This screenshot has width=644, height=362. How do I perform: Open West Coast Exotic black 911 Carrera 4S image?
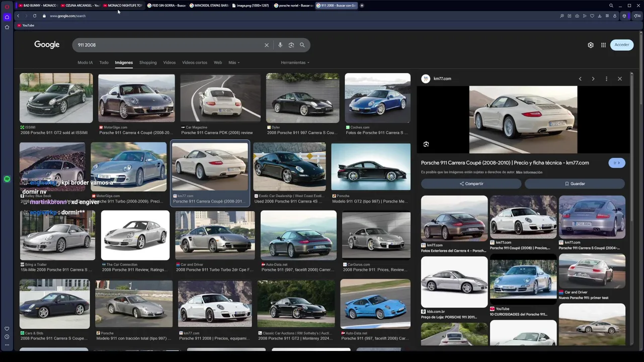[x=289, y=166]
